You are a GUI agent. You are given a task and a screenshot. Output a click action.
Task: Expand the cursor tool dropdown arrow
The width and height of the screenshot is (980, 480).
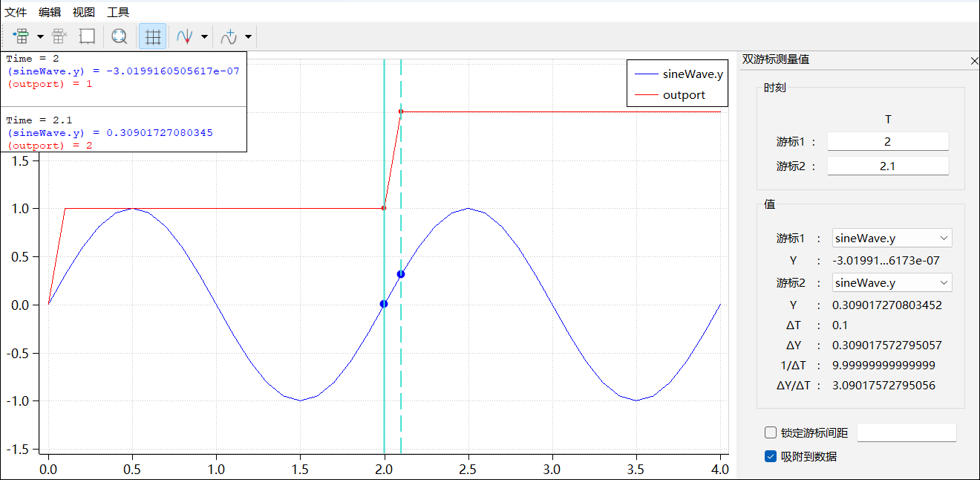pos(204,36)
